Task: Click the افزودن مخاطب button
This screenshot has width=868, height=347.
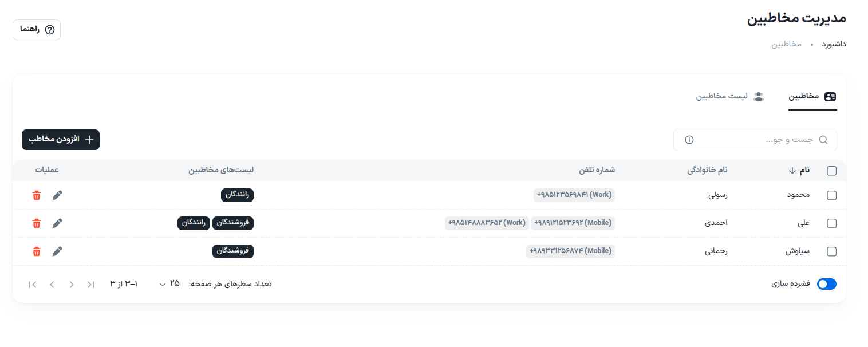Action: click(x=61, y=140)
